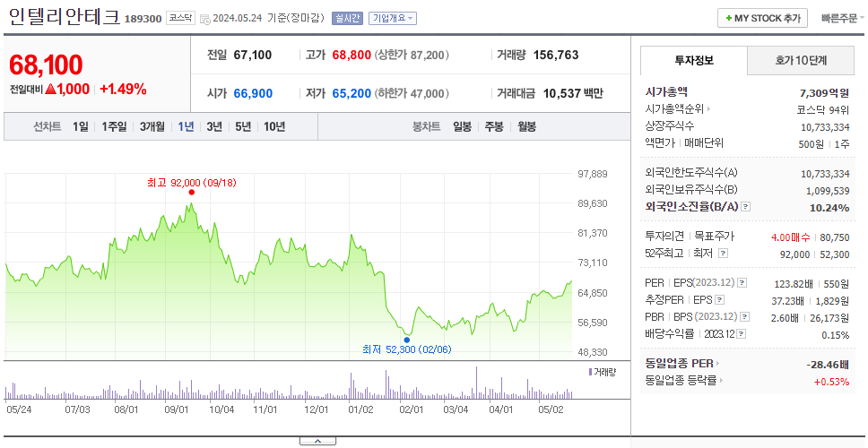This screenshot has height=448, width=868.
Task: Click the 거래대금 value 10,537 백만
Action: (573, 93)
